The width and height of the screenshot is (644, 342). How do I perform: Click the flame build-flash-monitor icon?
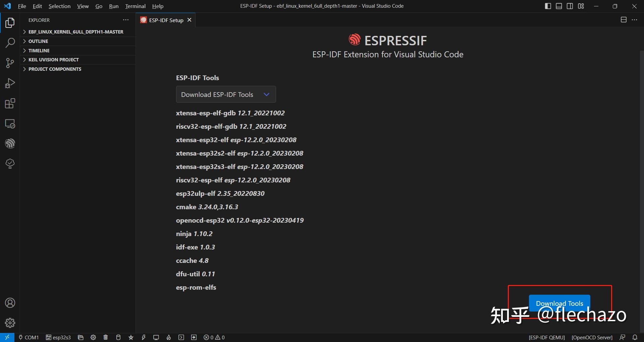(x=169, y=337)
